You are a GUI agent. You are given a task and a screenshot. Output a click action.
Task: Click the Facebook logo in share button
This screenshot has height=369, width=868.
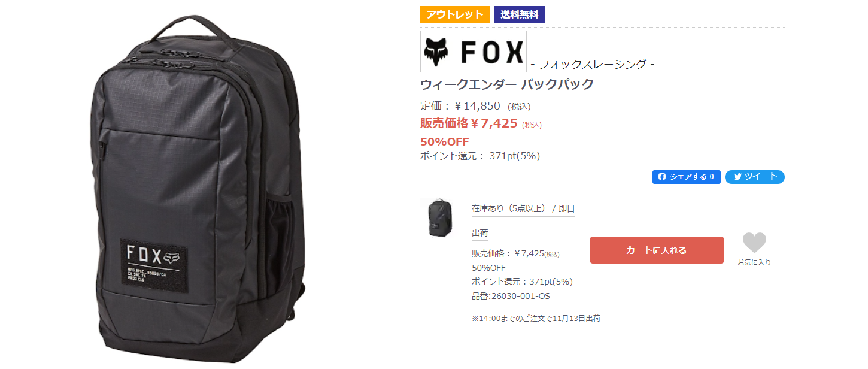[x=662, y=177]
